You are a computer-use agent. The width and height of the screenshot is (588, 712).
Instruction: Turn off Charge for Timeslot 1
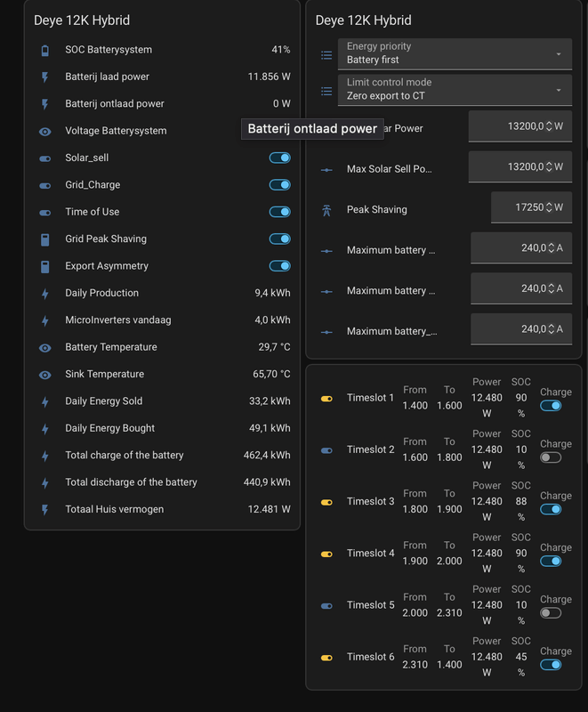[x=551, y=406]
